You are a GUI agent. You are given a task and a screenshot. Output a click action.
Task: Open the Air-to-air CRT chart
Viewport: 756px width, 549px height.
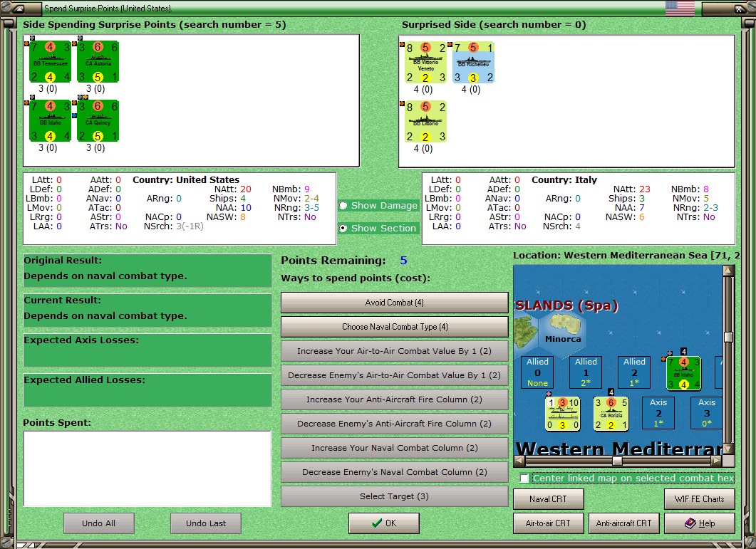click(x=548, y=523)
